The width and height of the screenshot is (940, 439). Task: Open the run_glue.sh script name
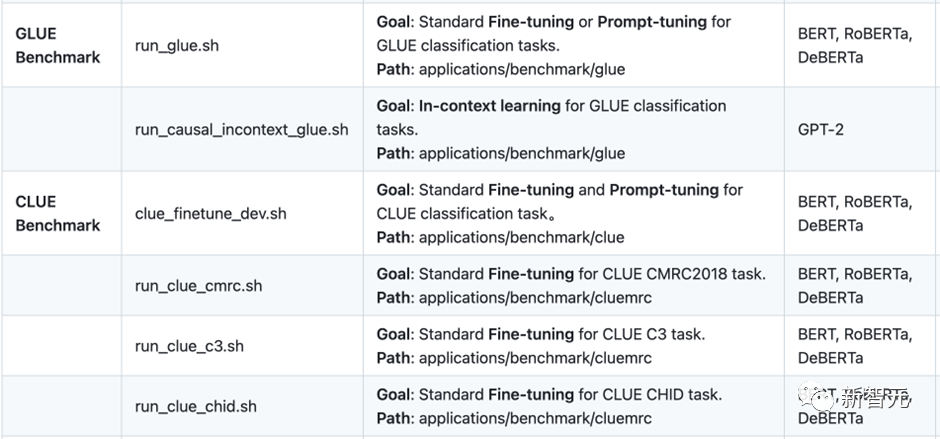point(176,45)
